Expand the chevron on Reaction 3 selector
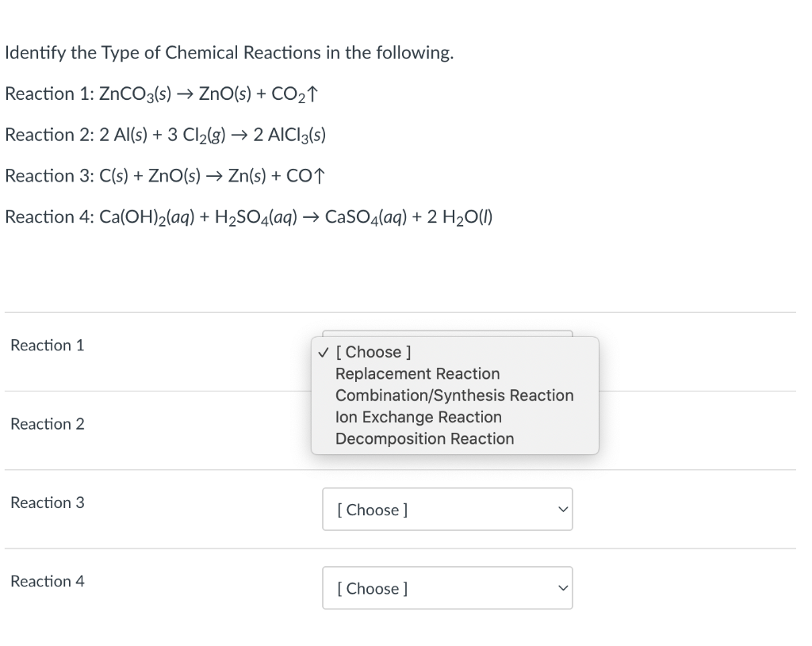Screen dimensions: 812x646 562,510
